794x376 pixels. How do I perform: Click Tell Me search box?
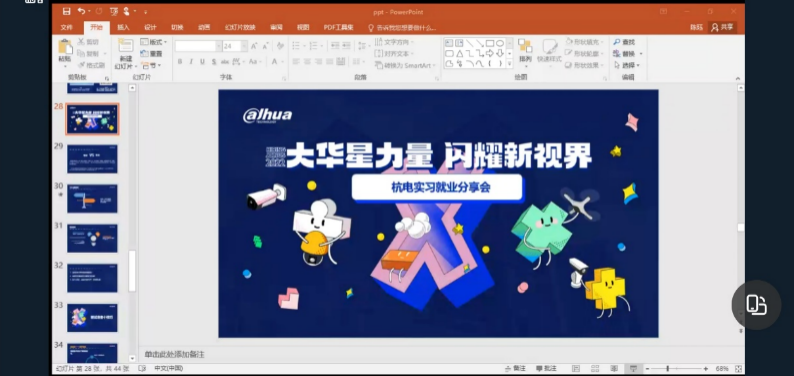[x=402, y=28]
